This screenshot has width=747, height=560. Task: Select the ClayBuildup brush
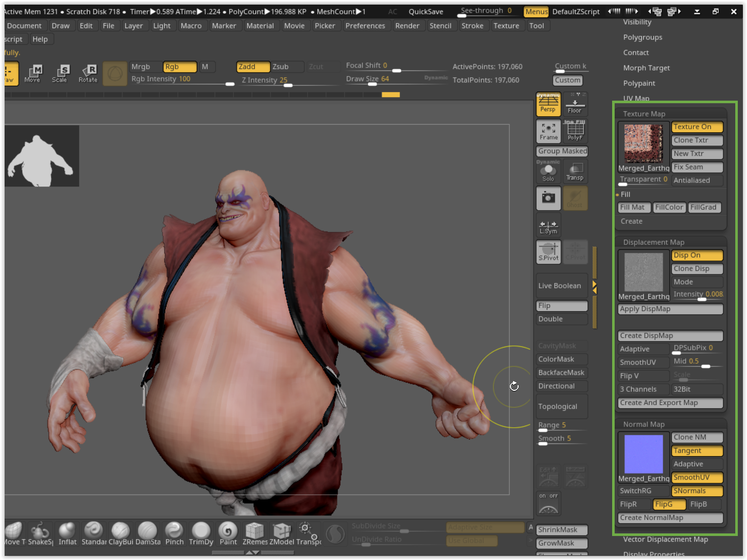click(x=121, y=533)
